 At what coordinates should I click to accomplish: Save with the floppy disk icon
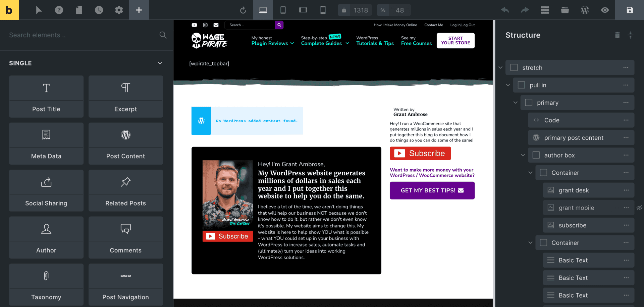(630, 10)
